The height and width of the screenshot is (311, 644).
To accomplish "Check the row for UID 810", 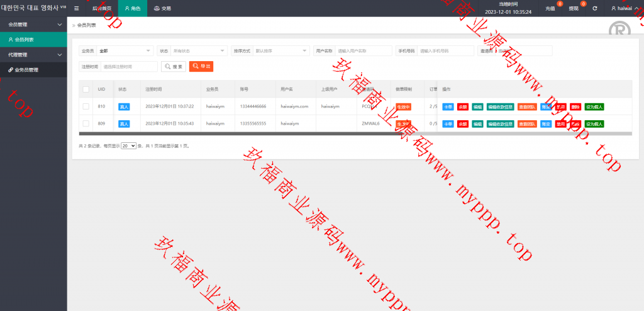I will (x=86, y=106).
